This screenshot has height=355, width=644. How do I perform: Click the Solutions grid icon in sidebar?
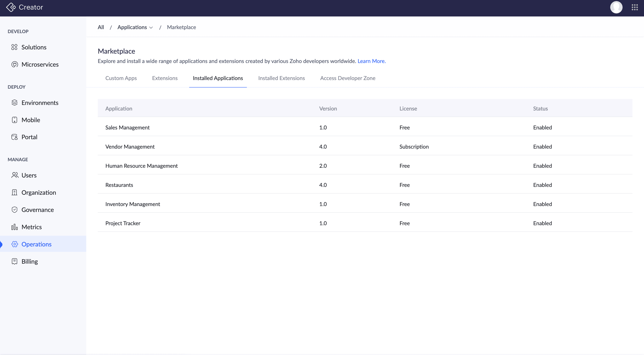pos(14,47)
